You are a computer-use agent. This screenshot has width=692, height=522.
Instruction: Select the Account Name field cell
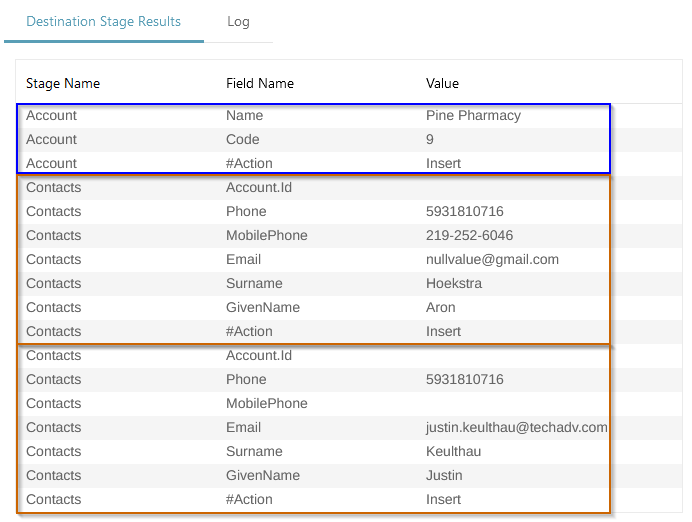coord(244,115)
